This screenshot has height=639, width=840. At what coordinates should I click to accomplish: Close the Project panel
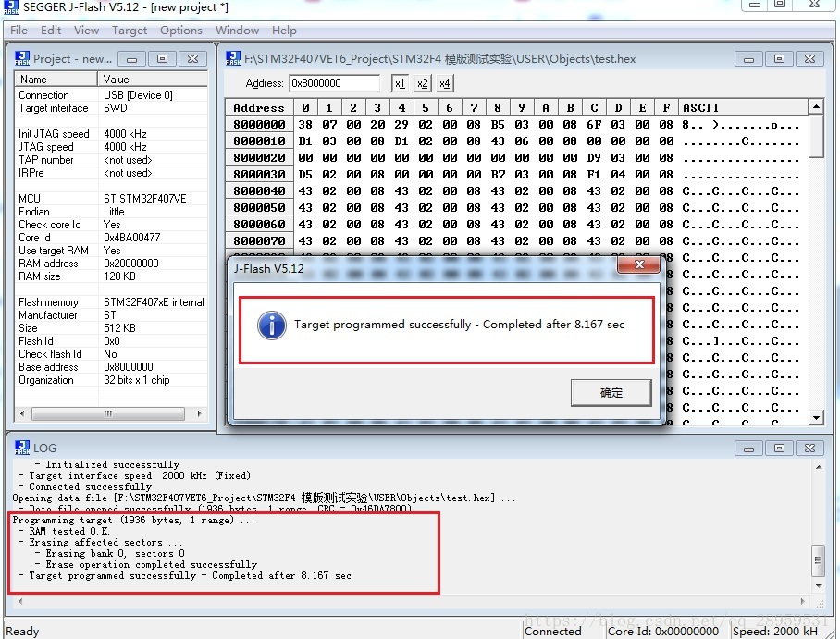click(x=192, y=59)
